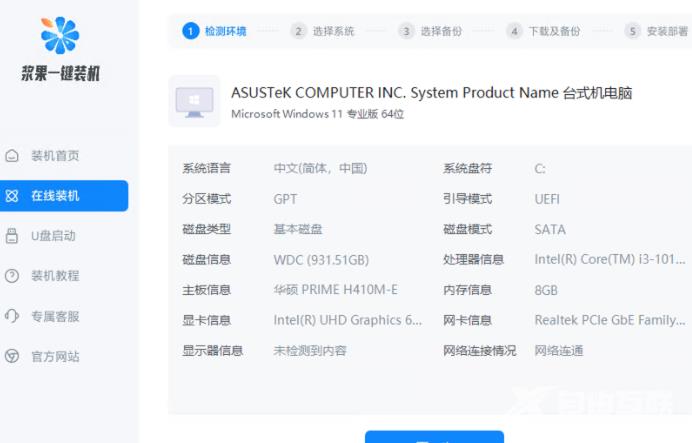692x443 pixels.
Task: Click the home icon beside 装机首页
Action: click(x=12, y=156)
